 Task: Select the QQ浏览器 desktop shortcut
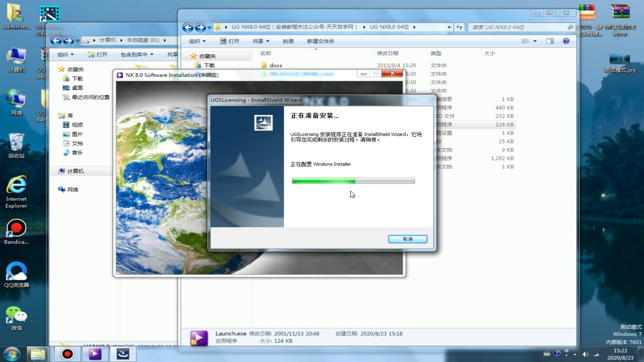(x=16, y=275)
